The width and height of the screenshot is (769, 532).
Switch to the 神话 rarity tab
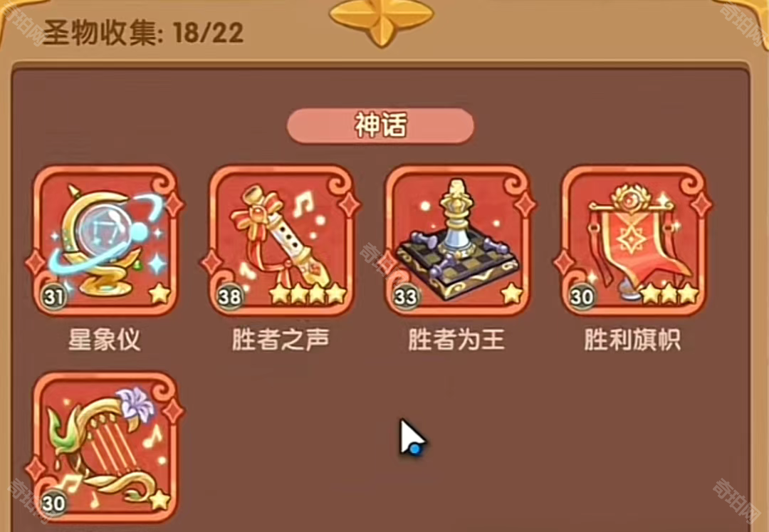pyautogui.click(x=380, y=125)
